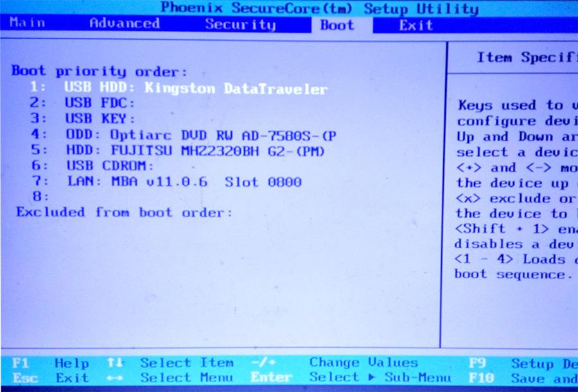Select the highlighted Boot tab
This screenshot has width=578, height=392.
(337, 26)
